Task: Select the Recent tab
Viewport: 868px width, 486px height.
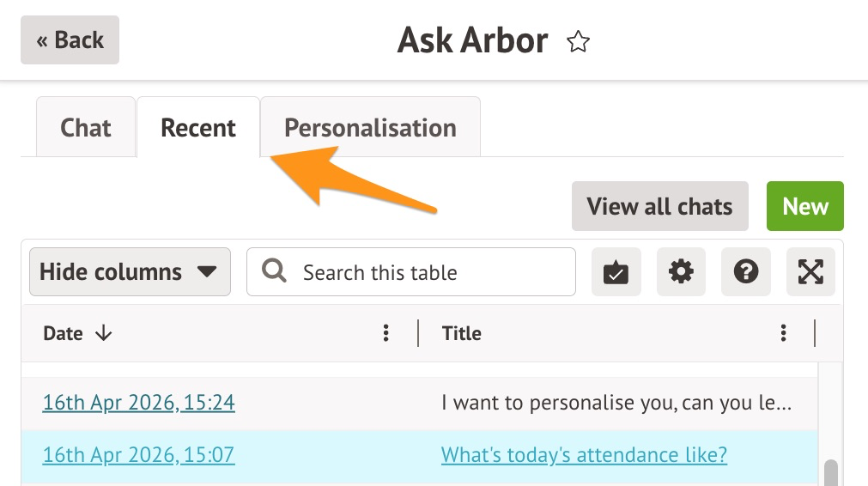Action: tap(198, 128)
